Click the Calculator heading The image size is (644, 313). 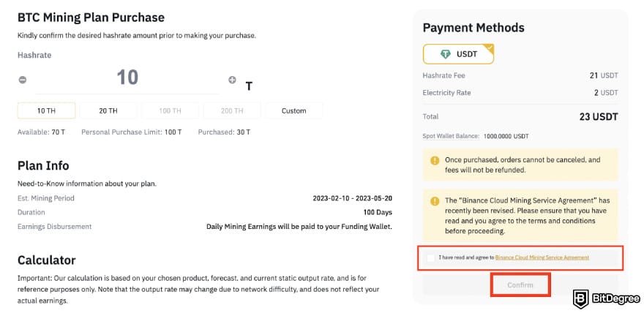click(46, 260)
